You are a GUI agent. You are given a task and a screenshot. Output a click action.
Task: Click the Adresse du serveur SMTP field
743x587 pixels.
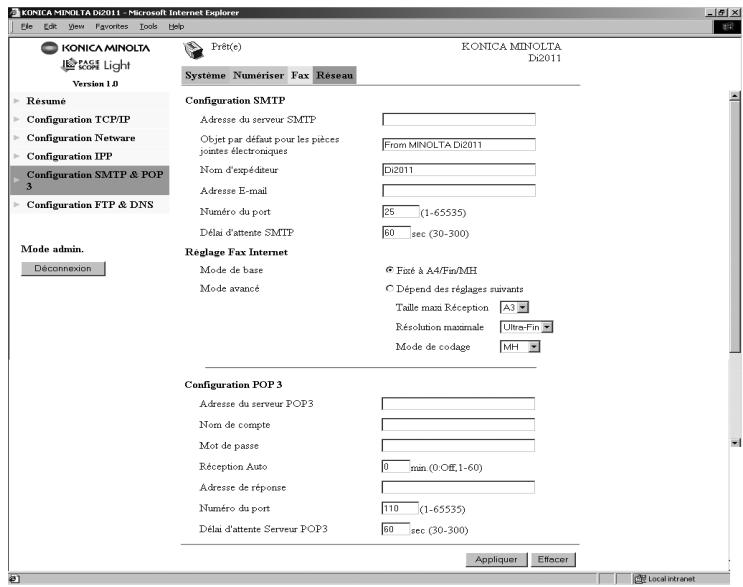459,119
